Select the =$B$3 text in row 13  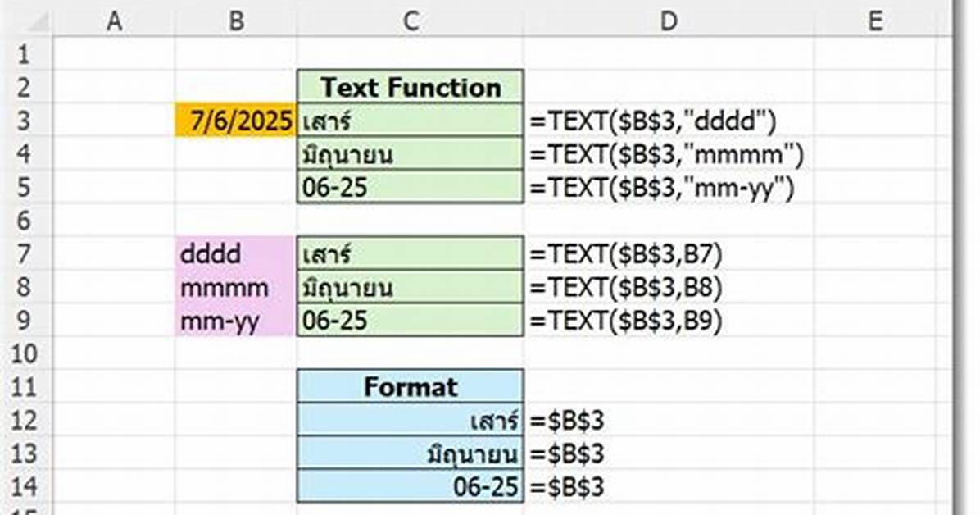click(x=567, y=453)
